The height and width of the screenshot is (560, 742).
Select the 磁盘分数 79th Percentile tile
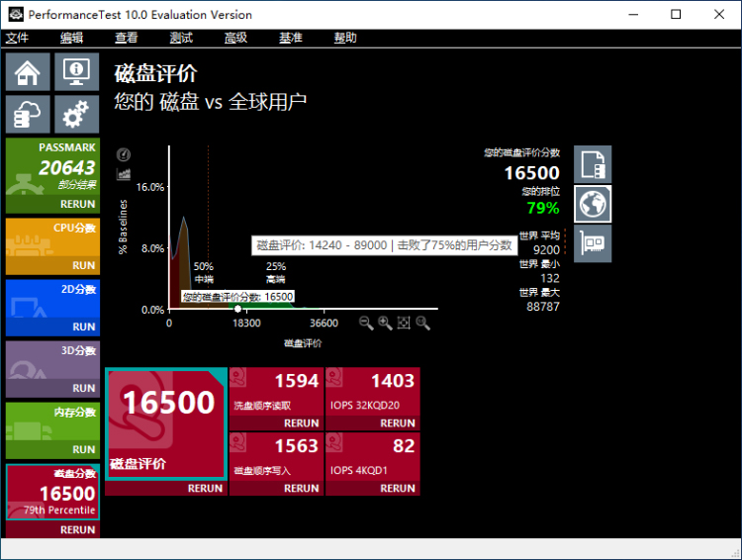click(x=53, y=493)
